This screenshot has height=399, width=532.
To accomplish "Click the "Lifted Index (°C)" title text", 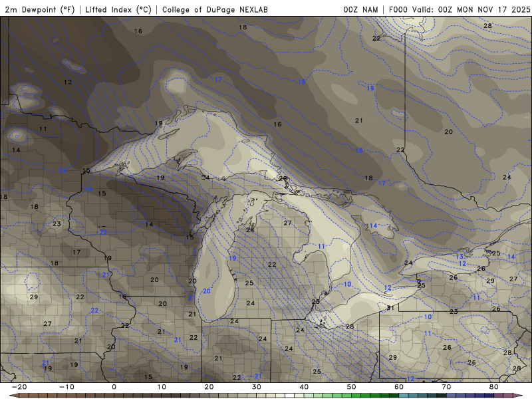I will pos(118,9).
